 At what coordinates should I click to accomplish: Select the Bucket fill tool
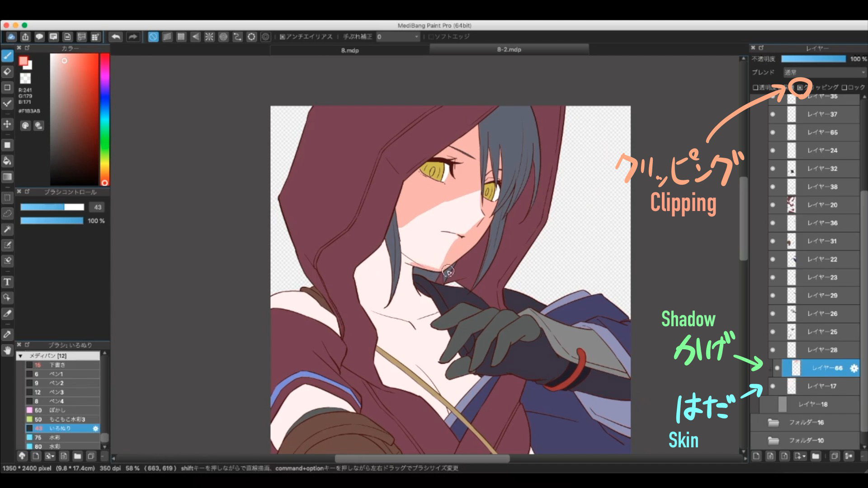[x=7, y=161]
